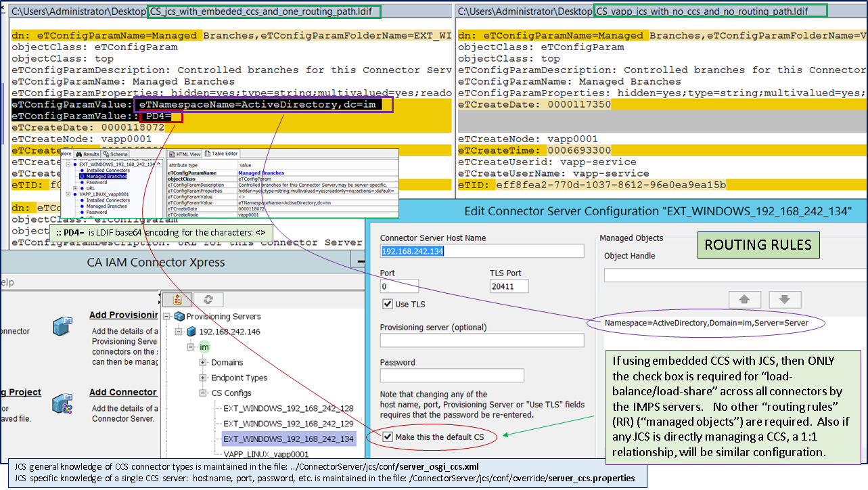Image resolution: width=868 pixels, height=490 pixels.
Task: Click the <> value cell in the table
Action: (318, 197)
